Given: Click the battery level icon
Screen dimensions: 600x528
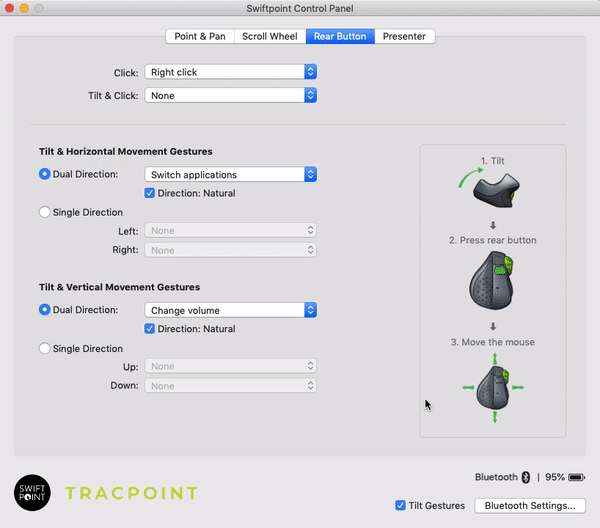Looking at the screenshot, I should [x=576, y=477].
